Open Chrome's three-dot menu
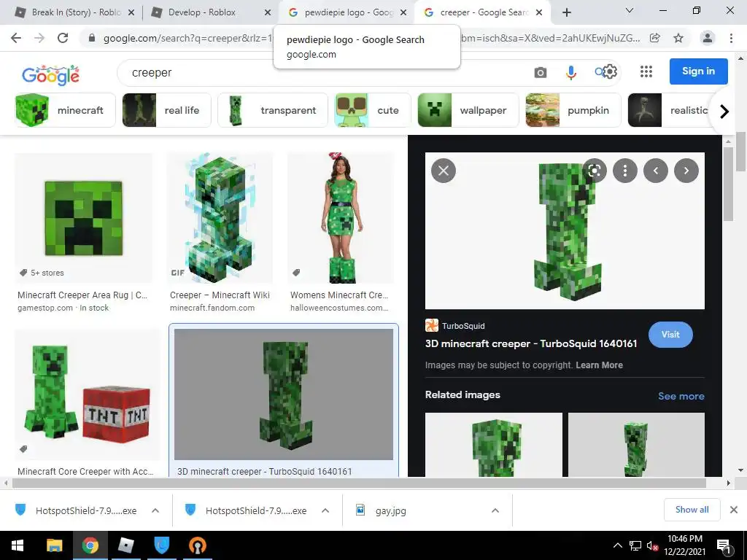 pyautogui.click(x=731, y=38)
